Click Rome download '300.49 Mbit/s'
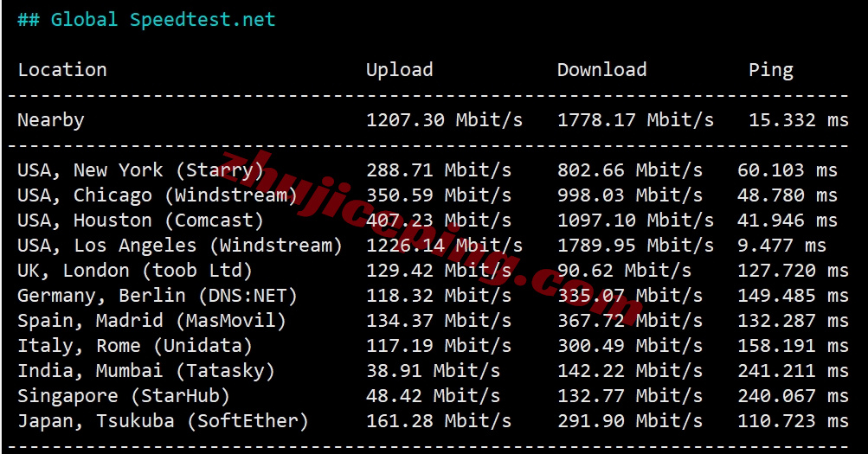Screen dimensions: 868x454 (x=630, y=346)
